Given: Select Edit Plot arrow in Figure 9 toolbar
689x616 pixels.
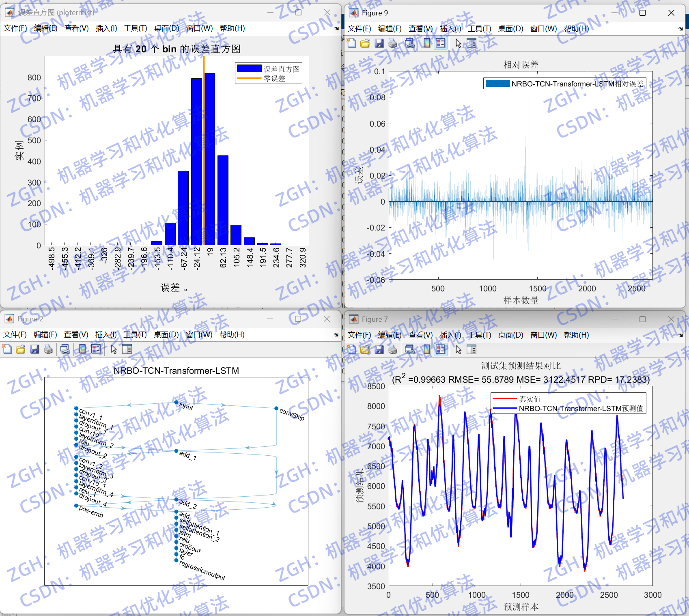Looking at the screenshot, I should (459, 43).
